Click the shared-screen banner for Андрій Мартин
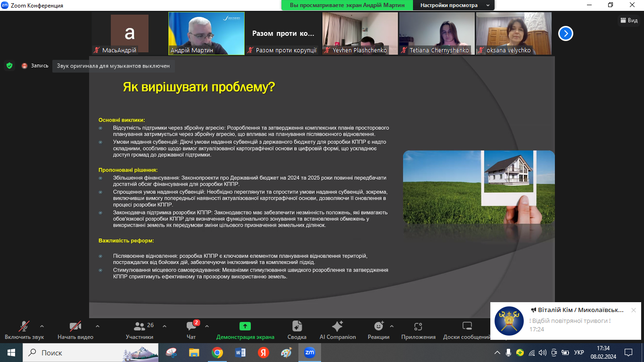 [347, 5]
